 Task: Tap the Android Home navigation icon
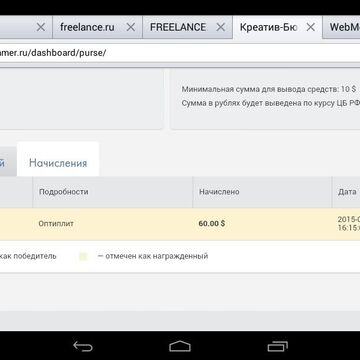coord(180,346)
